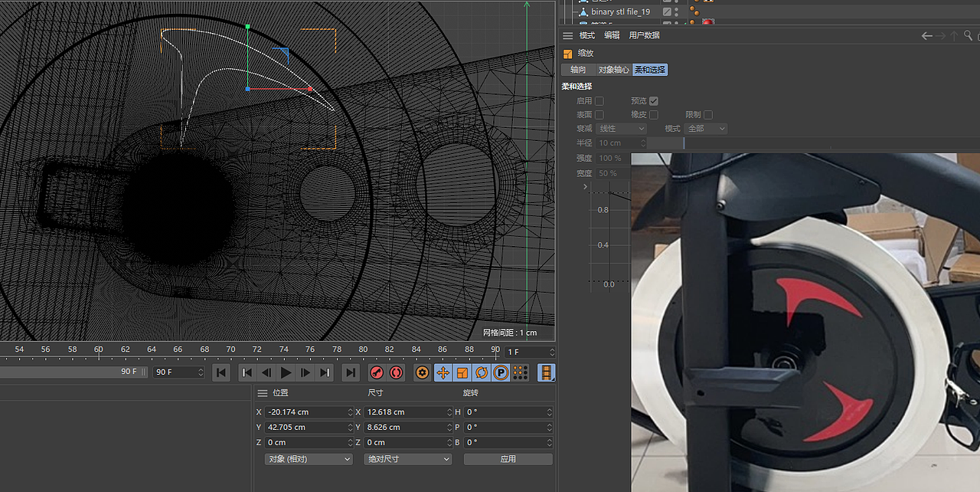Jump to previous keyframe
The height and width of the screenshot is (492, 980).
(247, 372)
